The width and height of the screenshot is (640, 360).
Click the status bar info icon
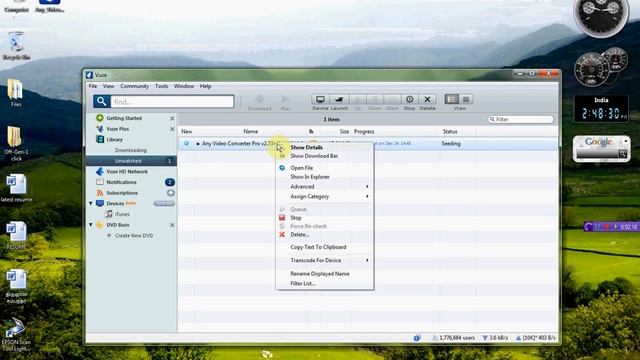click(417, 338)
